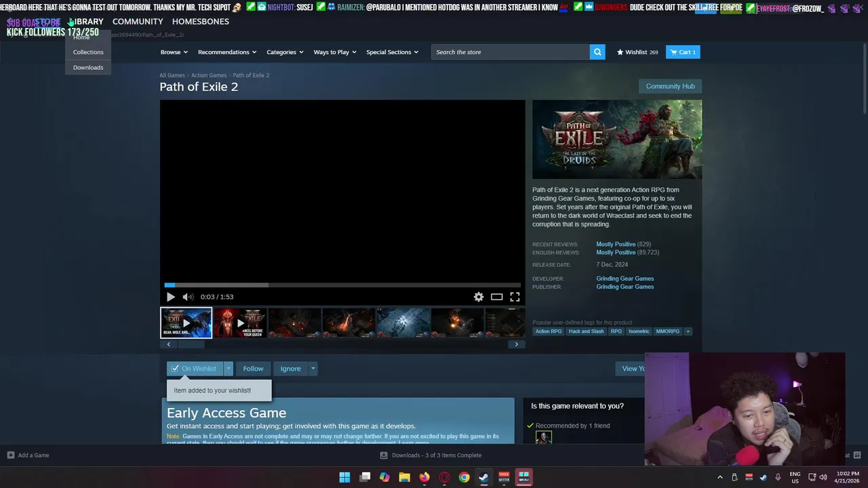Open Downloads status at bottom bar
The image size is (868, 488).
point(431,455)
